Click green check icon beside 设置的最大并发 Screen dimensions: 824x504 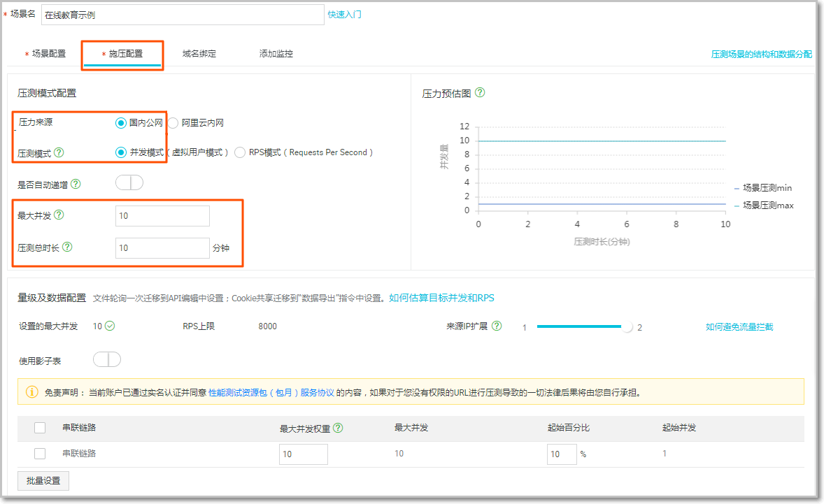point(110,326)
